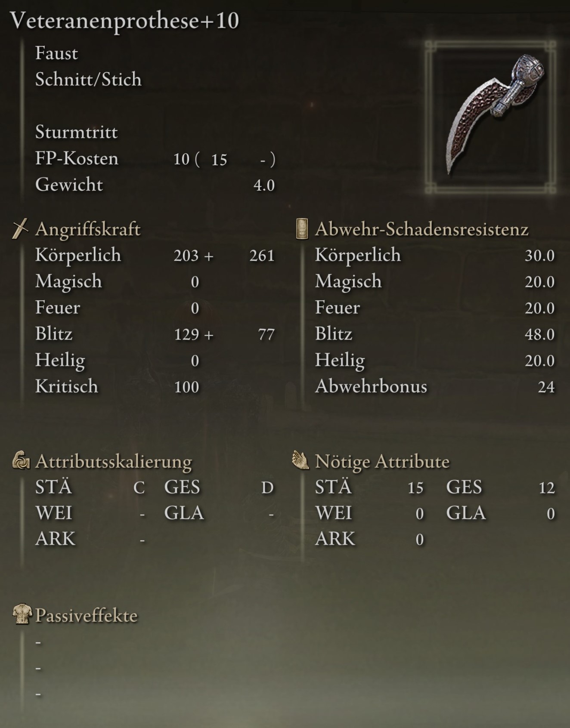The width and height of the screenshot is (570, 728).
Task: Select the Gewicht value 4.0
Action: click(264, 185)
